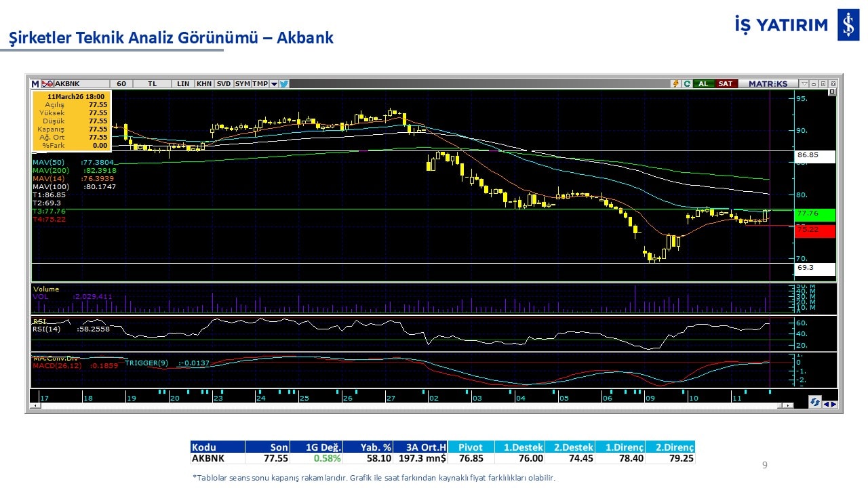
Task: Click the orange lightning bolt icon
Action: tap(675, 83)
